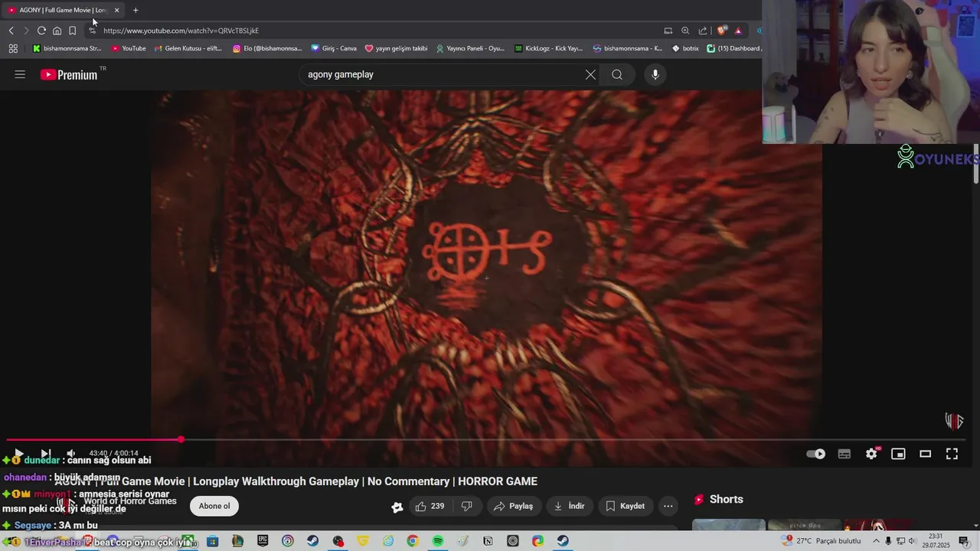Viewport: 980px width, 551px height.
Task: Open more actions with the three-dot button
Action: [x=668, y=506]
